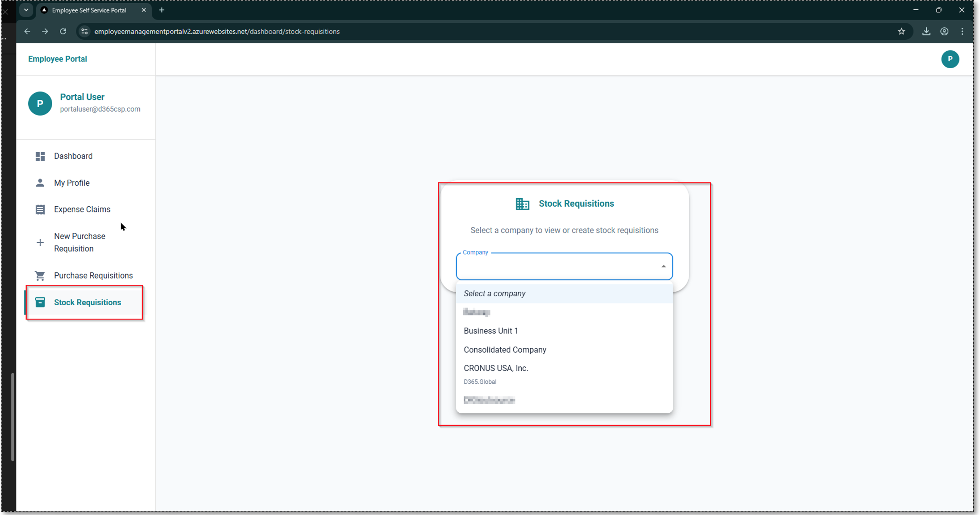Click the Dashboard grid icon in sidebar
Viewport: 980px width, 515px height.
tap(40, 156)
